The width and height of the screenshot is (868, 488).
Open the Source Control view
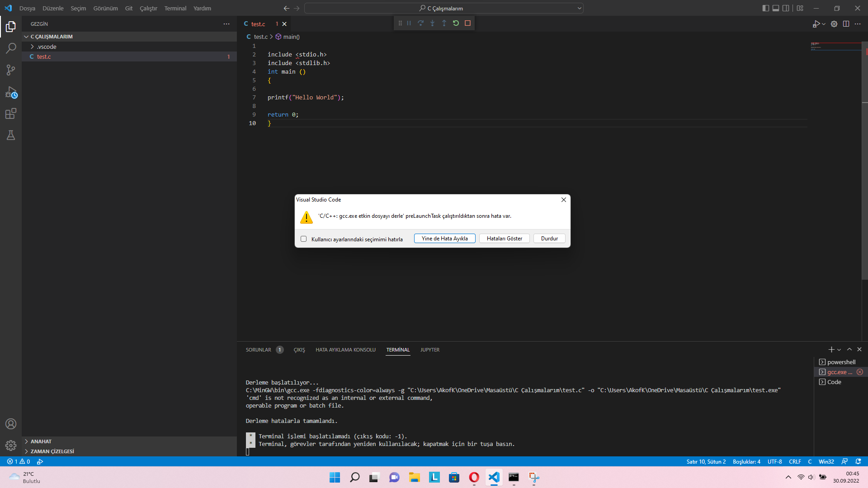coord(11,70)
